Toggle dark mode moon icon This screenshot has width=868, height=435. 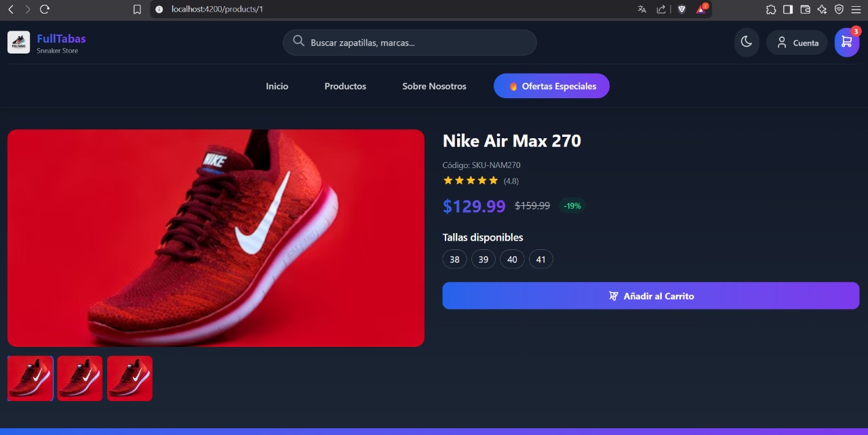coord(746,43)
